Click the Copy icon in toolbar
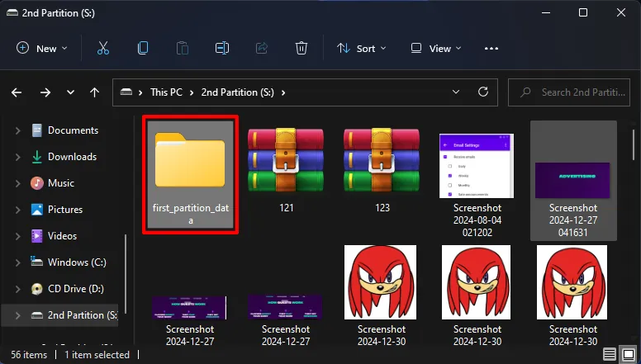The height and width of the screenshot is (364, 641). click(x=143, y=48)
